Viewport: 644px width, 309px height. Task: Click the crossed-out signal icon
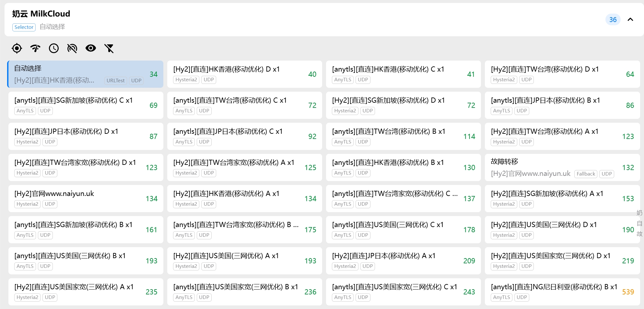pyautogui.click(x=72, y=48)
